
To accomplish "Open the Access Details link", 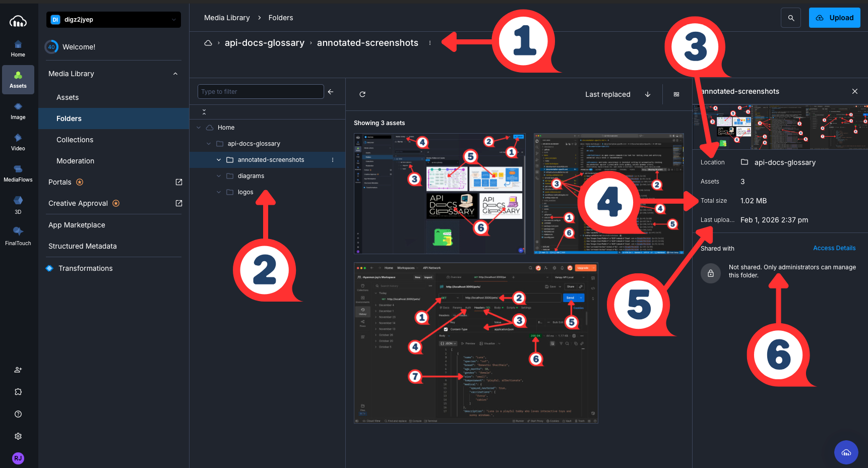I will pos(834,248).
